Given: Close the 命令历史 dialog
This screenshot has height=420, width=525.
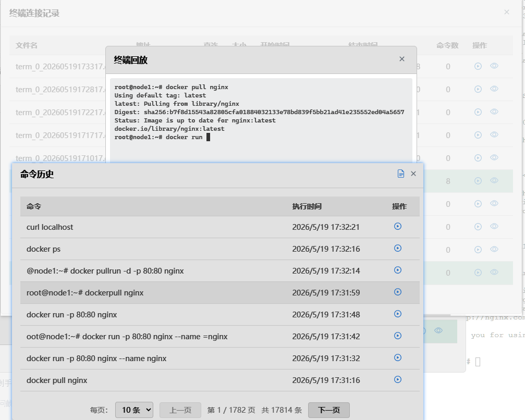Looking at the screenshot, I should point(413,174).
